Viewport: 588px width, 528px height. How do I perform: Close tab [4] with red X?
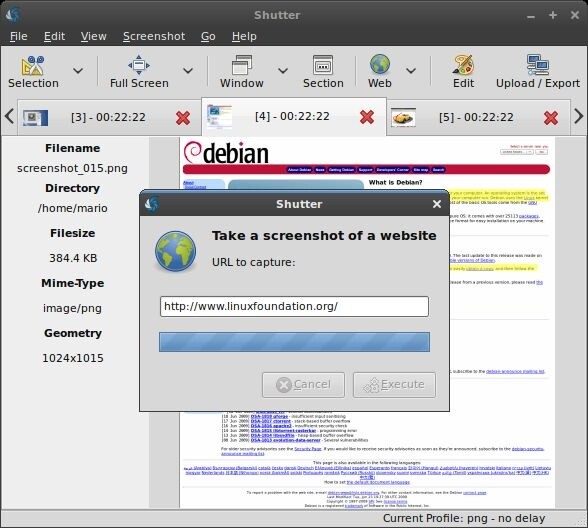pos(367,117)
